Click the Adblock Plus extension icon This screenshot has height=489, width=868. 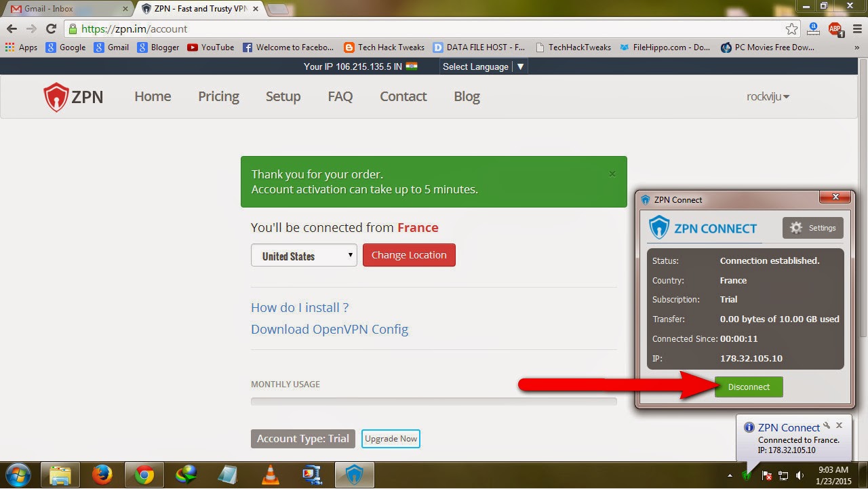point(835,29)
